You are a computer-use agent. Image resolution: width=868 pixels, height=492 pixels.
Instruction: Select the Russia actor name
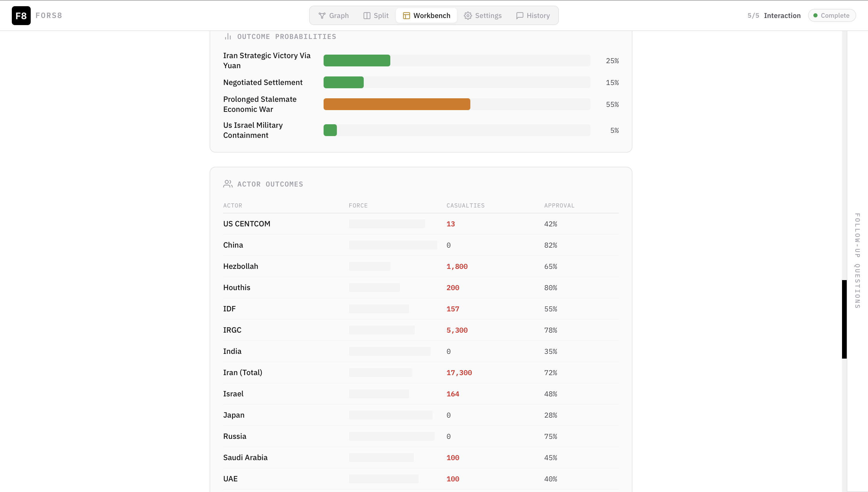tap(235, 436)
